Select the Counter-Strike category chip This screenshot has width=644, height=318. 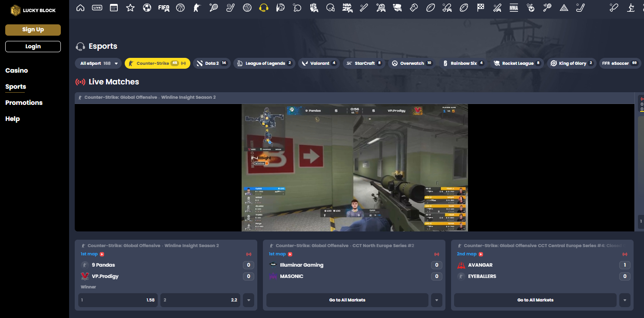[x=157, y=64]
